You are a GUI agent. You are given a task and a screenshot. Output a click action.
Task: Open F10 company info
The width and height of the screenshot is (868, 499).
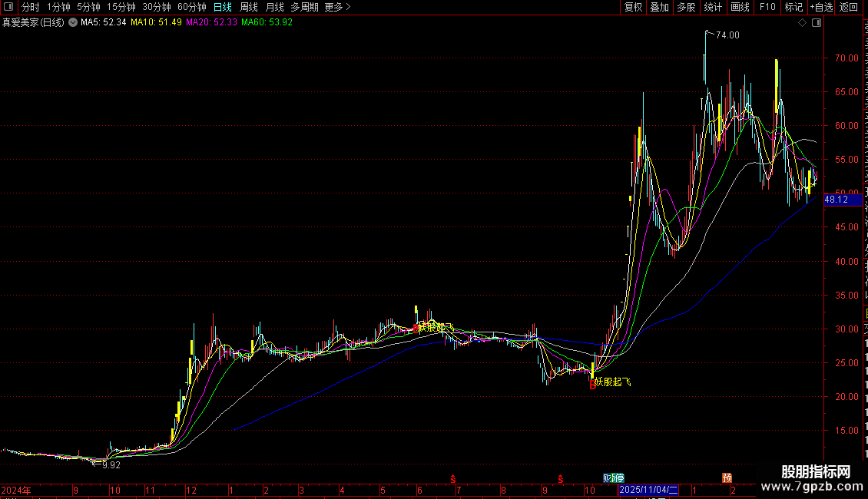[x=767, y=7]
